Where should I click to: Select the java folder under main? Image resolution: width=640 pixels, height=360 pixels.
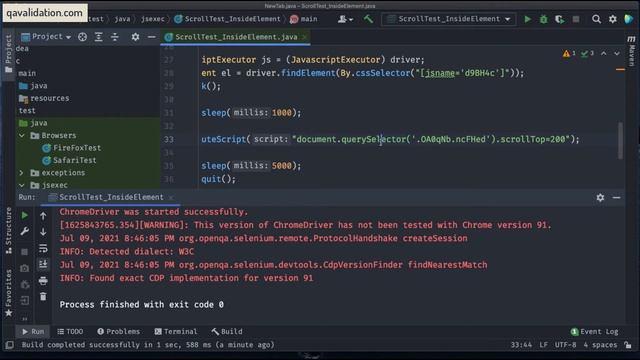point(33,86)
